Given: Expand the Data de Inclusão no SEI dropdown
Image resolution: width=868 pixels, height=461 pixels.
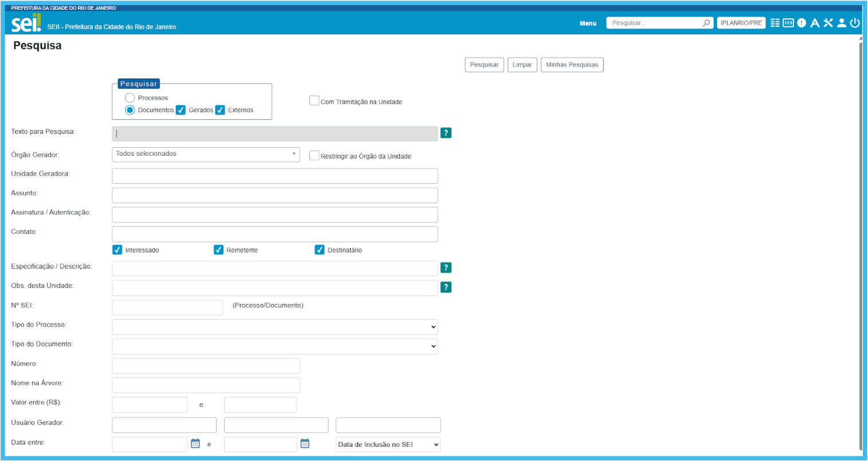Looking at the screenshot, I should pos(388,444).
